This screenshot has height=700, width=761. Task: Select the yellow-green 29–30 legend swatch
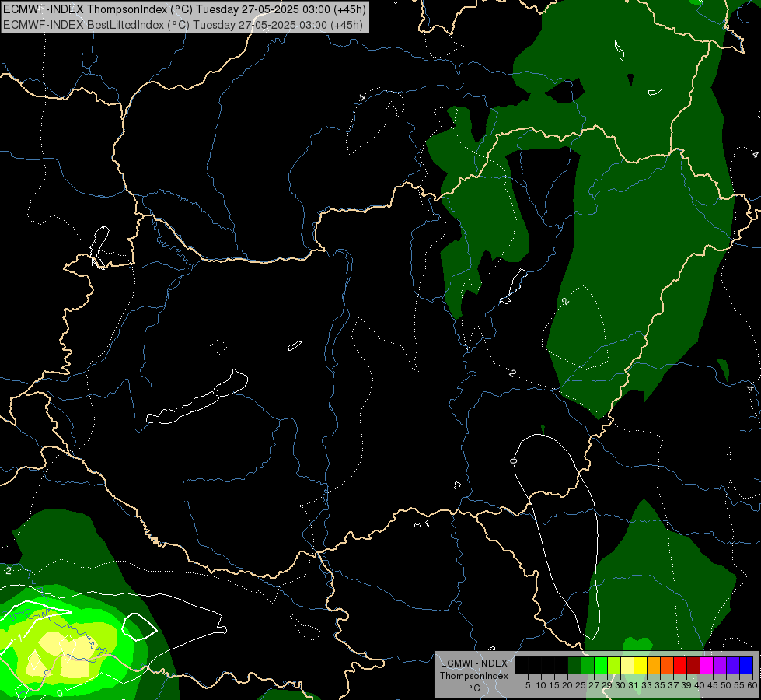(x=614, y=665)
